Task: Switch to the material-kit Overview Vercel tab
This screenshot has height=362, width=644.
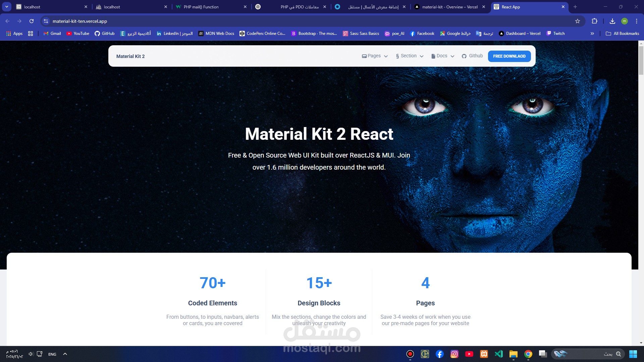Action: [x=450, y=7]
